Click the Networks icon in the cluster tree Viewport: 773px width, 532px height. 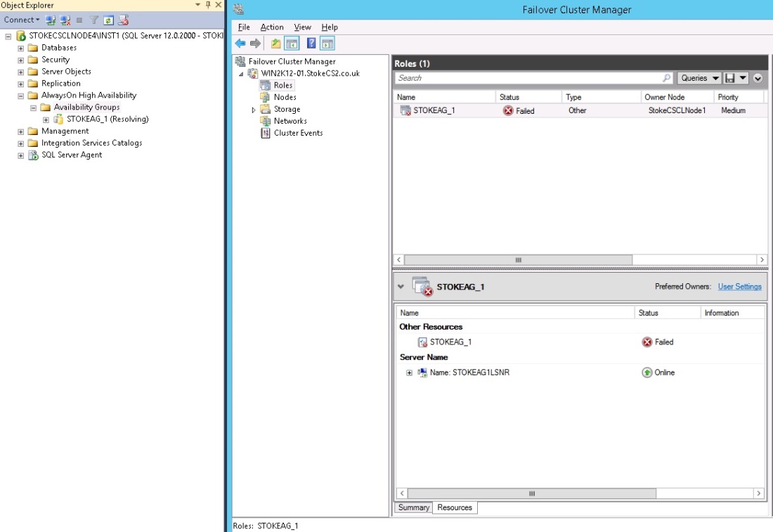[x=265, y=121]
